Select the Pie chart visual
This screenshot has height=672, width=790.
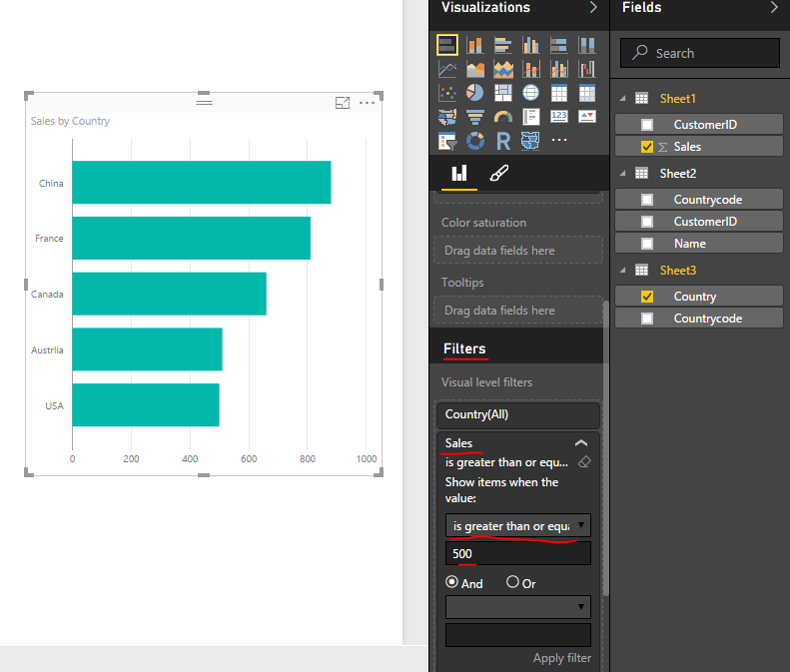(x=474, y=93)
